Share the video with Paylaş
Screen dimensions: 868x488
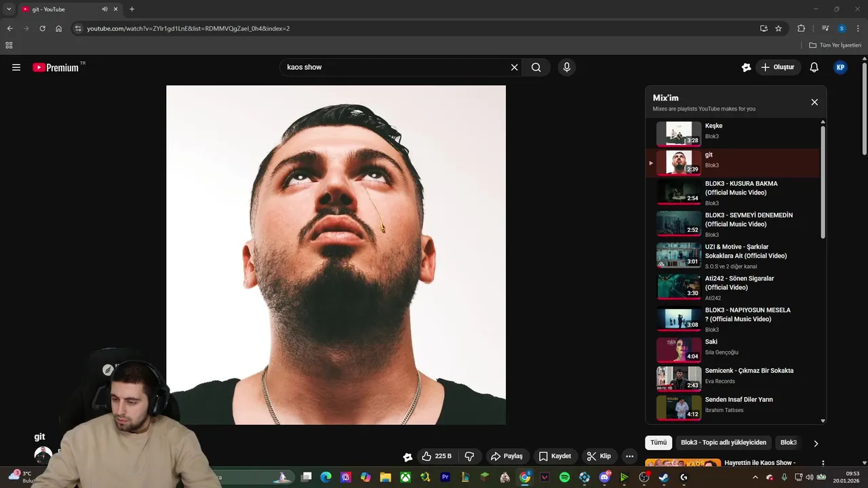(507, 456)
